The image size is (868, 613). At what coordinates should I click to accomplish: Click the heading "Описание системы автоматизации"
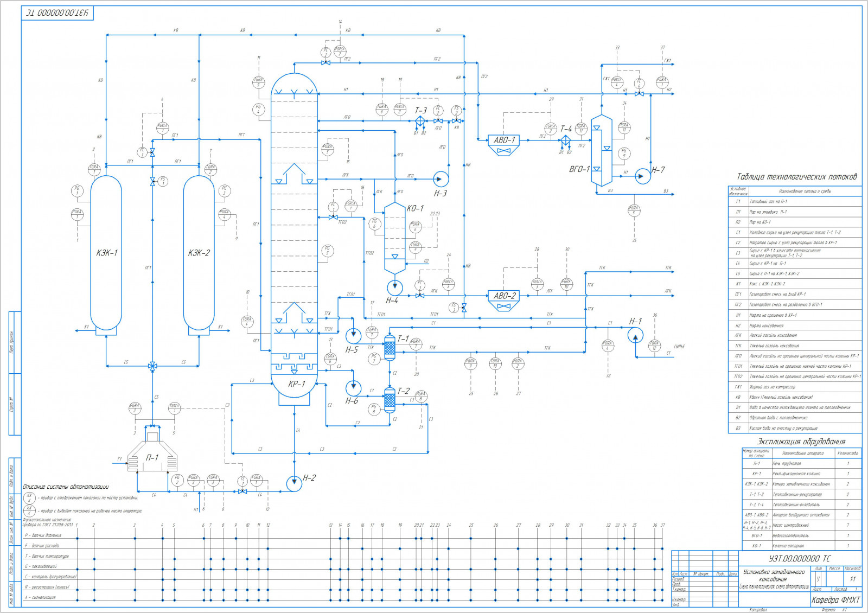point(66,487)
